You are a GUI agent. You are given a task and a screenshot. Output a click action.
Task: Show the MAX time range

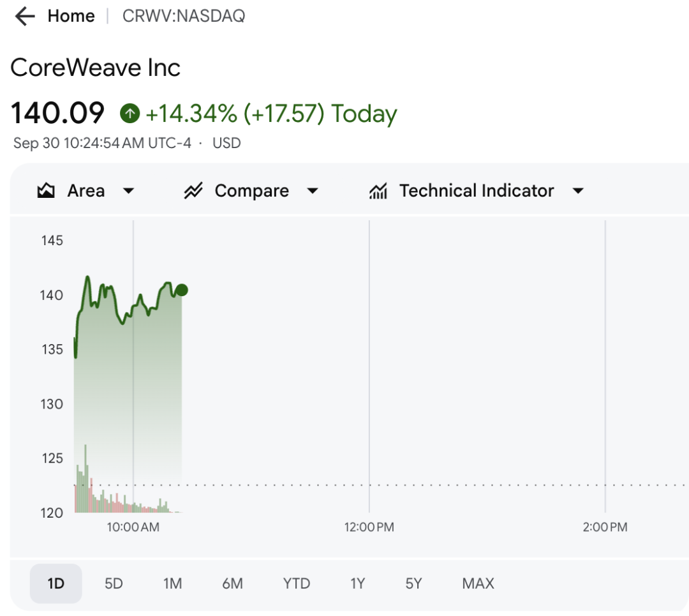(478, 583)
